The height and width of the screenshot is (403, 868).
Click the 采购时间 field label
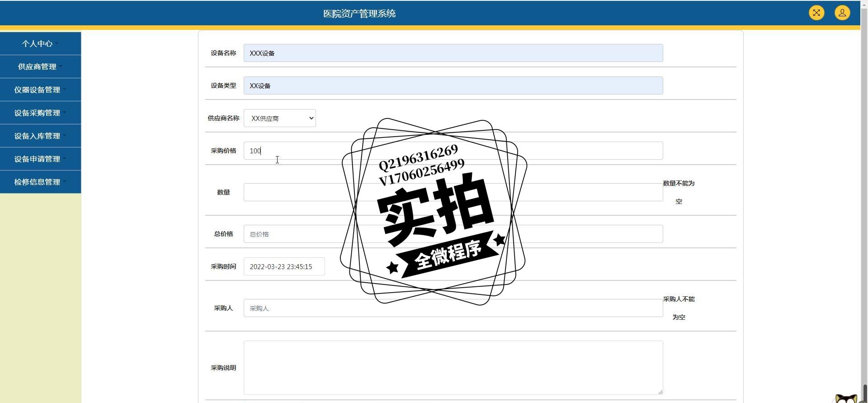coord(223,266)
